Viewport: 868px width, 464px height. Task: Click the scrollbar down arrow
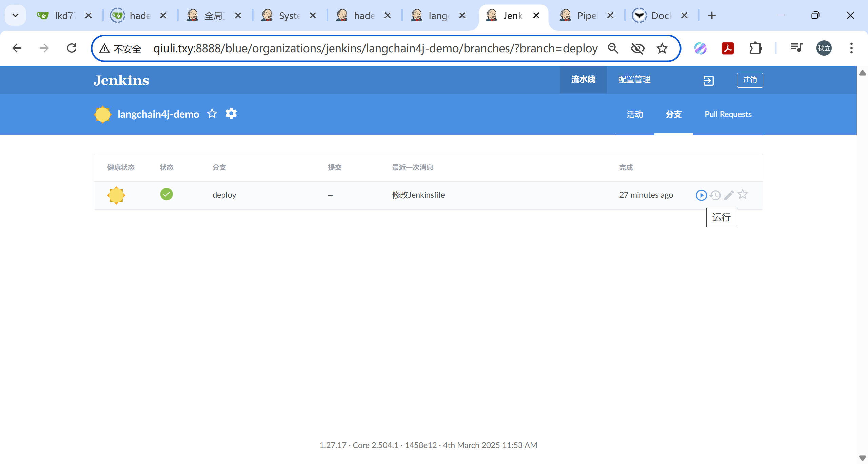[863, 458]
